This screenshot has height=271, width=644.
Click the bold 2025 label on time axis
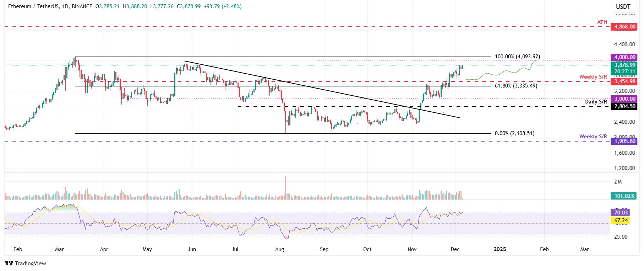point(500,249)
